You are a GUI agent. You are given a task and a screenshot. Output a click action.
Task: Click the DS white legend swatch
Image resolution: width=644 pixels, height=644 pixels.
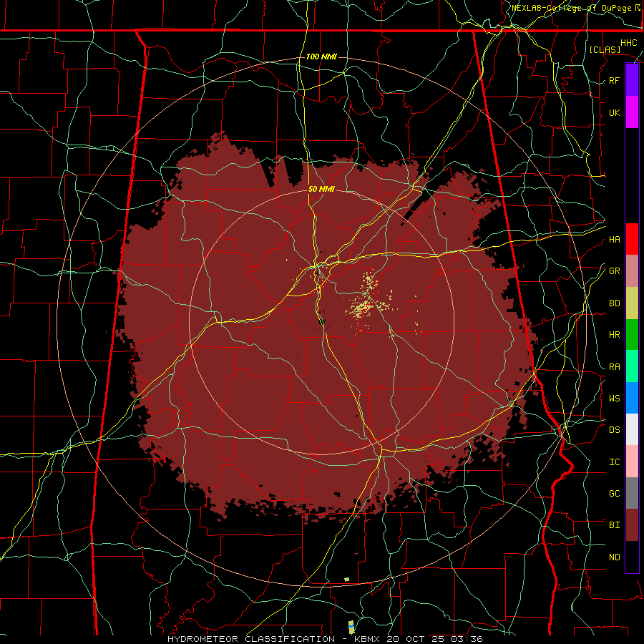(x=632, y=429)
